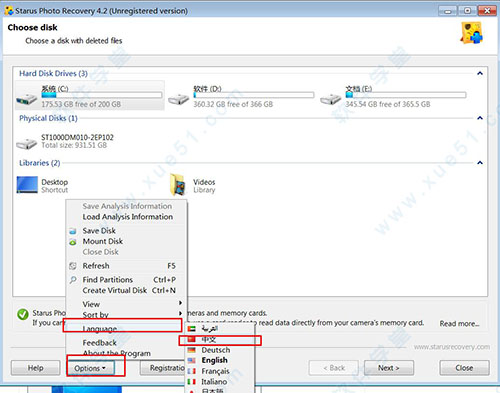500x393 pixels.
Task: Click the Close button at bottom
Action: pyautogui.click(x=464, y=368)
